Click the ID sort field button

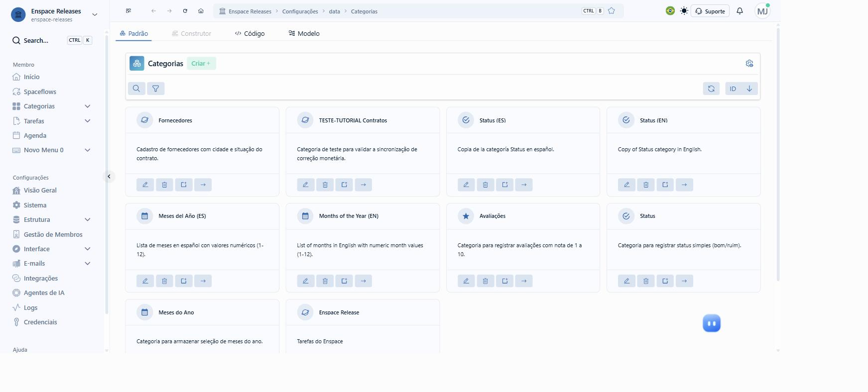pyautogui.click(x=733, y=89)
